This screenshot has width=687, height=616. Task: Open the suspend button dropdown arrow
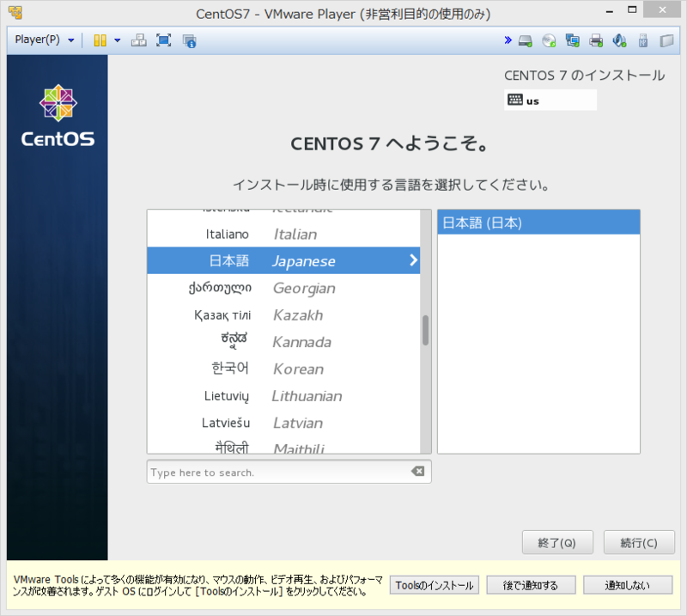(118, 40)
